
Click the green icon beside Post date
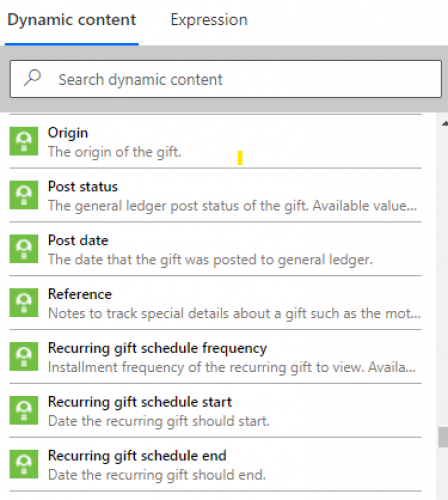(x=24, y=249)
